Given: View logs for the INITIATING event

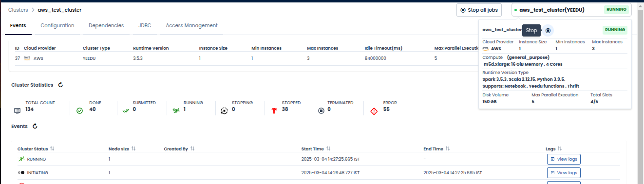Looking at the screenshot, I should pyautogui.click(x=564, y=173).
